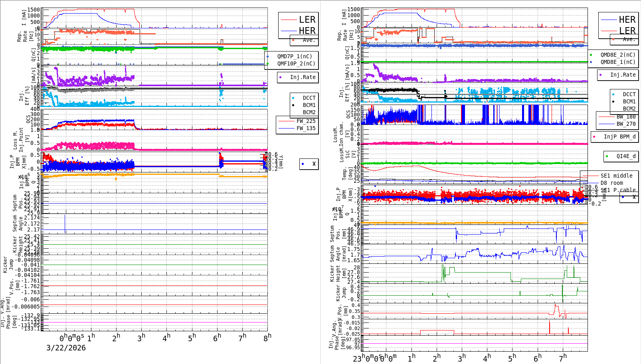
Task: Click the QMF10P_2(nC) legend entry
Action: 296,63
